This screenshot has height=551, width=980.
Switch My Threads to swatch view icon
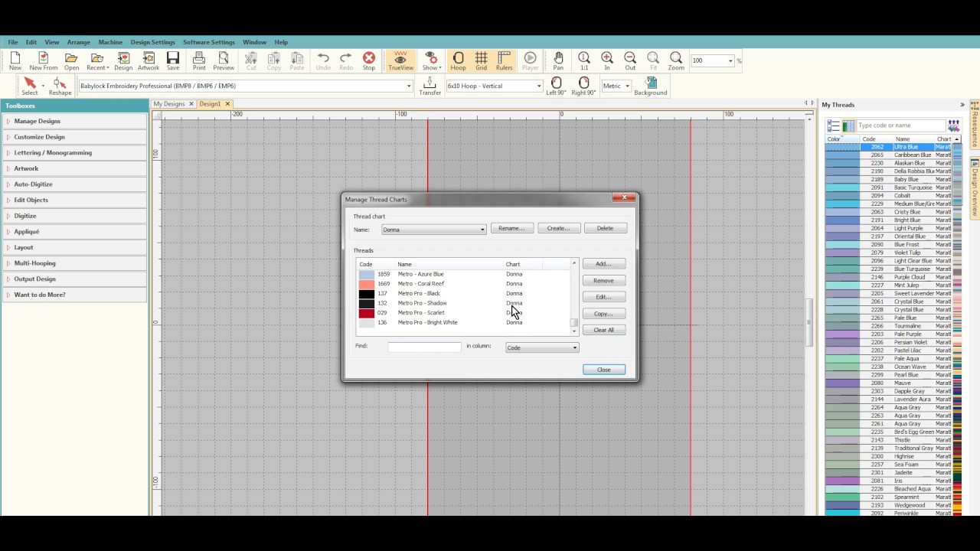[848, 126]
